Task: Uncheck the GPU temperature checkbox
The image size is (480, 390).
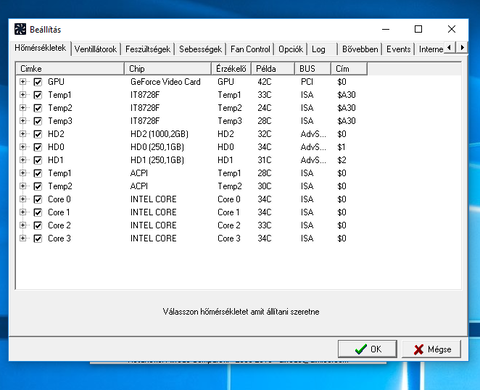Action: click(x=38, y=82)
